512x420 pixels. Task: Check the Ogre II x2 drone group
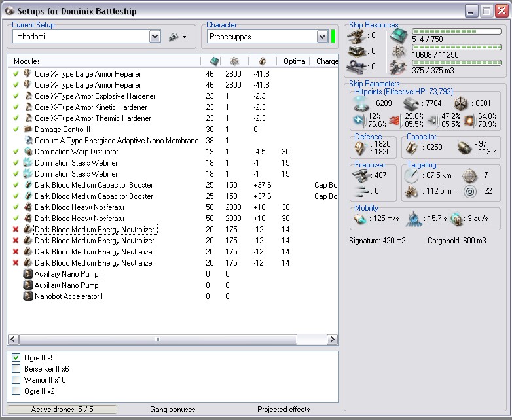pos(16,391)
